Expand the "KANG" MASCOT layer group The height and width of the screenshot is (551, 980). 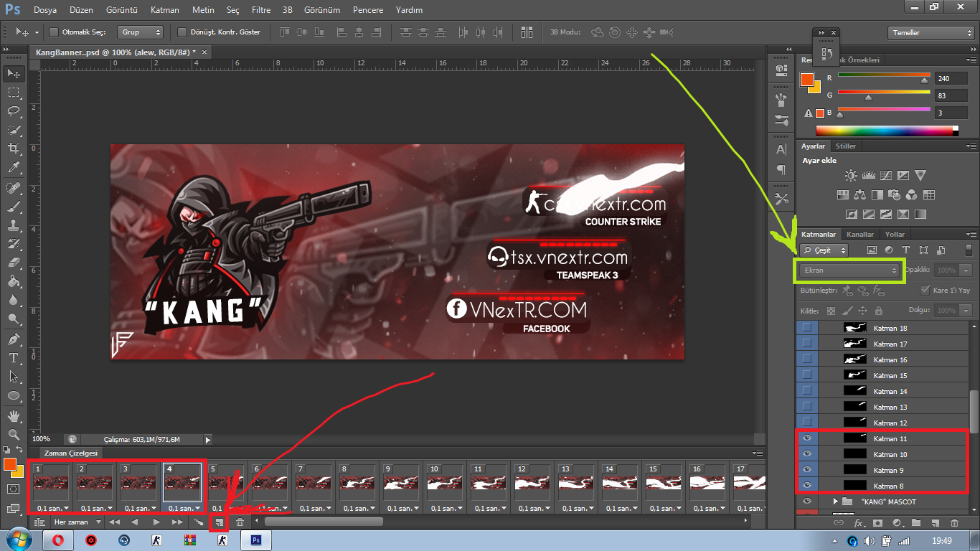[835, 501]
